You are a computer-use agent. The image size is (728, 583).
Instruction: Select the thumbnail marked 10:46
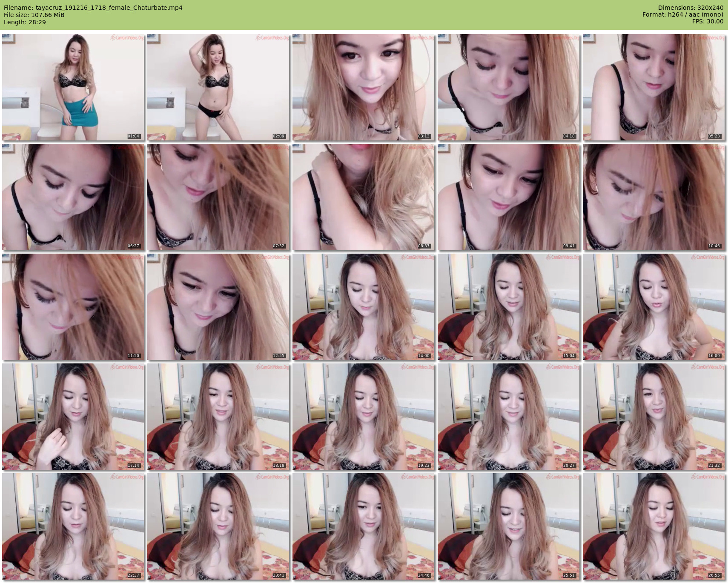[x=654, y=197]
